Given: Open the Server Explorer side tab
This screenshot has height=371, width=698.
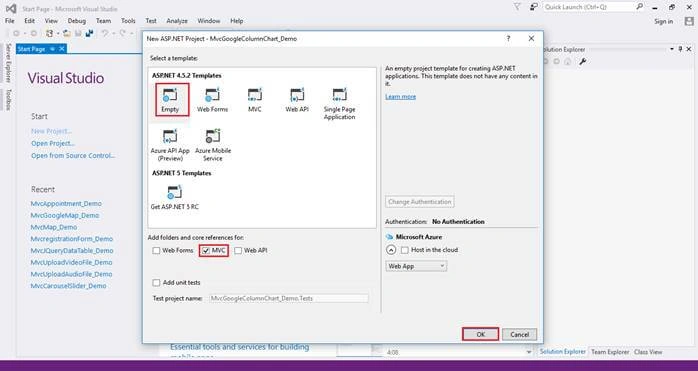Looking at the screenshot, I should pos(8,63).
